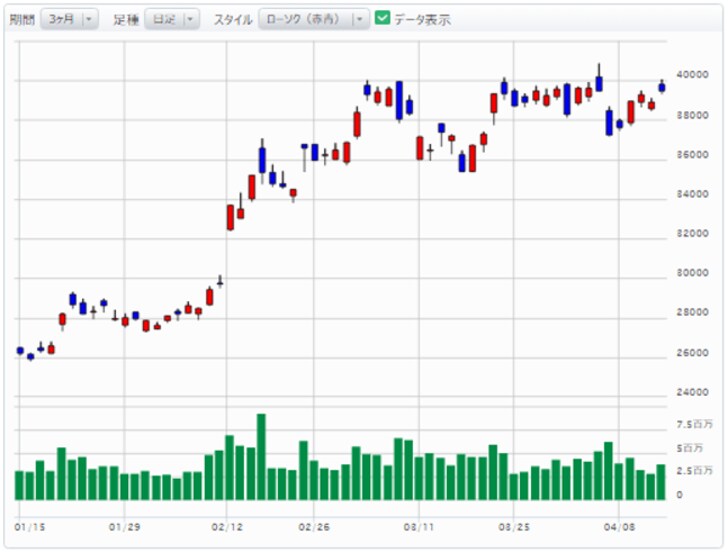Click the 01/29 date axis label
Image resolution: width=728 pixels, height=553 pixels.
coord(123,525)
